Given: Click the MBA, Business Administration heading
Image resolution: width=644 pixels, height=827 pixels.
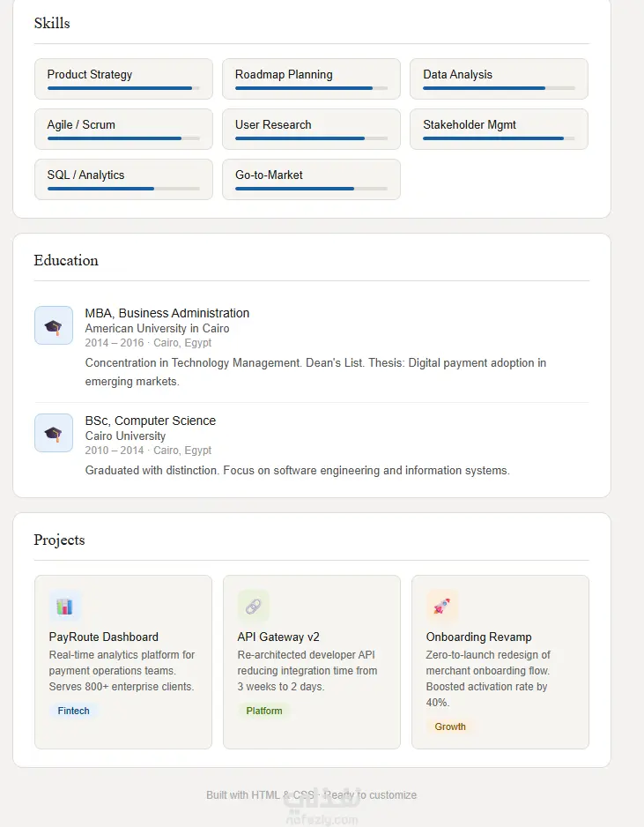Looking at the screenshot, I should [167, 313].
